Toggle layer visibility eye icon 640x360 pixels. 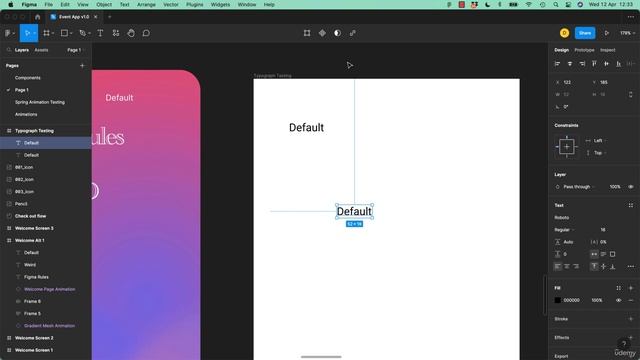(631, 187)
